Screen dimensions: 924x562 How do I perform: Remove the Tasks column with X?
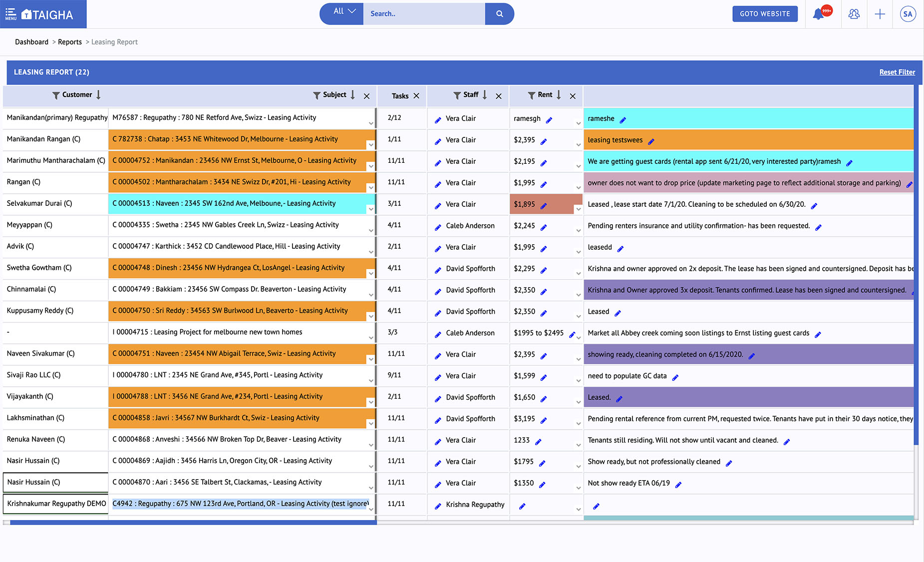click(416, 96)
